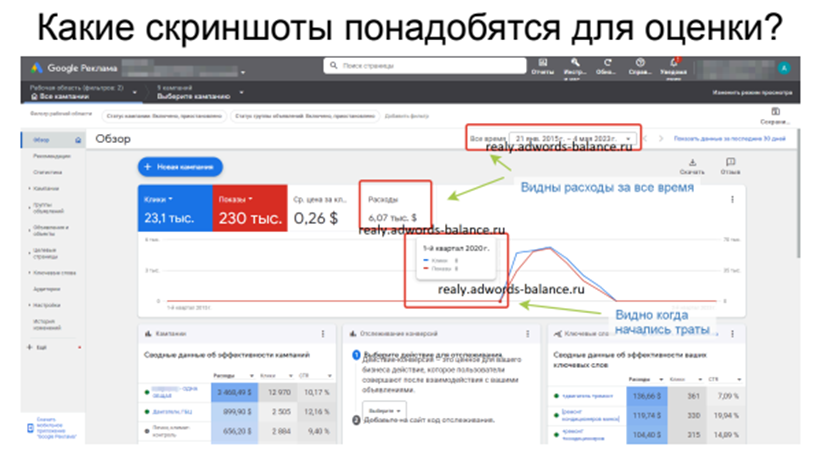Click the mobile app download icon
821x469 pixels.
[x=30, y=428]
